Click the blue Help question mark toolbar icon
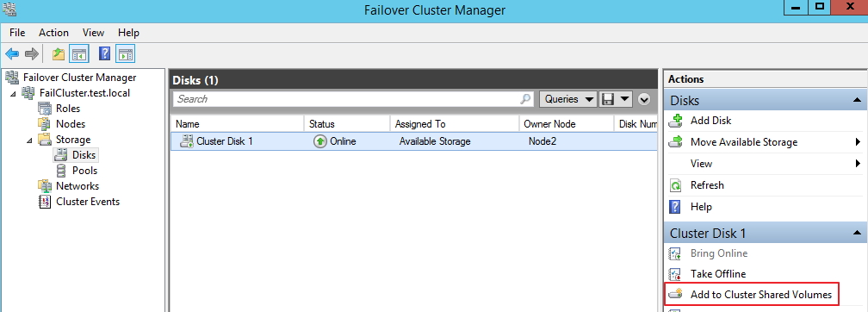 pyautogui.click(x=105, y=53)
